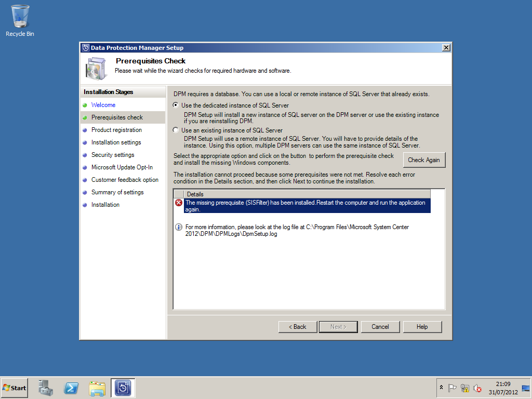Viewport: 532px width, 399px height.
Task: Click the green bullet beside Prerequisites check
Action: pos(85,118)
